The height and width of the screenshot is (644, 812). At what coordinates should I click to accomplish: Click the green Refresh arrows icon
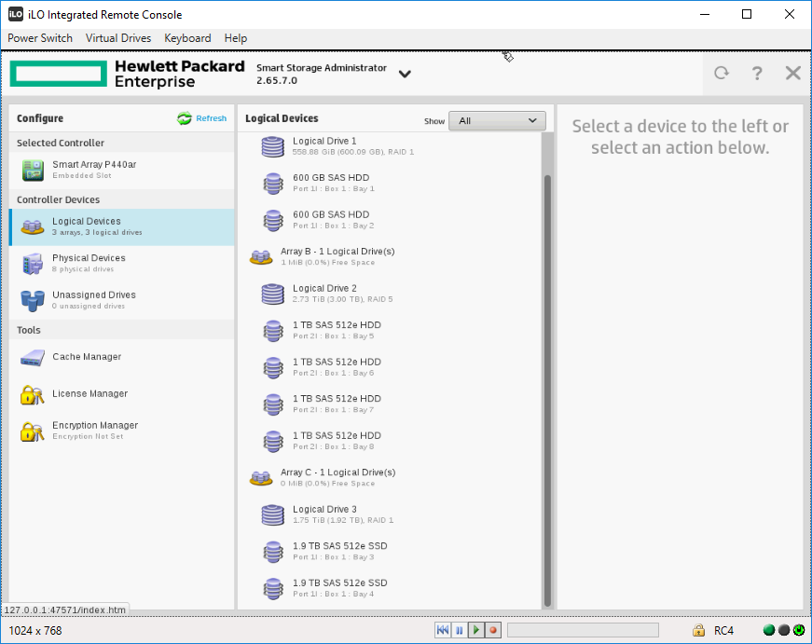pyautogui.click(x=185, y=118)
